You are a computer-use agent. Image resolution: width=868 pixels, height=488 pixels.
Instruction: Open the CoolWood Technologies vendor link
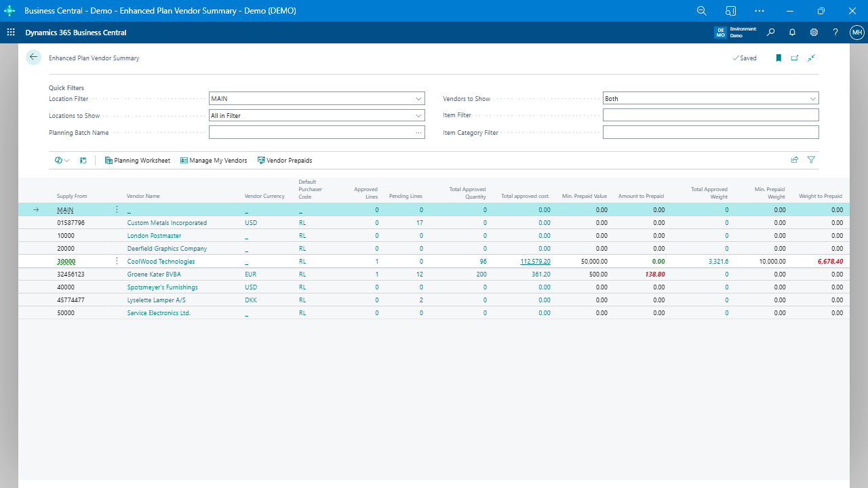click(161, 261)
